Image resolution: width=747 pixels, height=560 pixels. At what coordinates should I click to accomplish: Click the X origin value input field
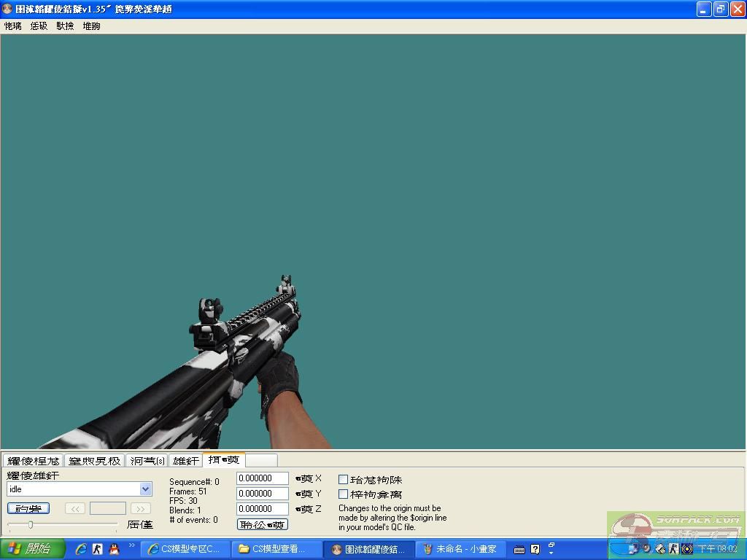coord(262,478)
